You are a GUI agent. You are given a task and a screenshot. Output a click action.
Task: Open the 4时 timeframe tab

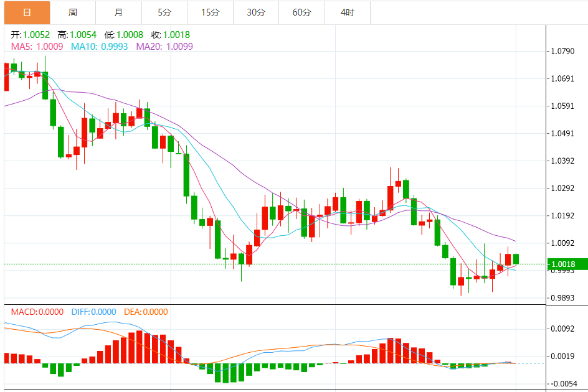tap(347, 12)
